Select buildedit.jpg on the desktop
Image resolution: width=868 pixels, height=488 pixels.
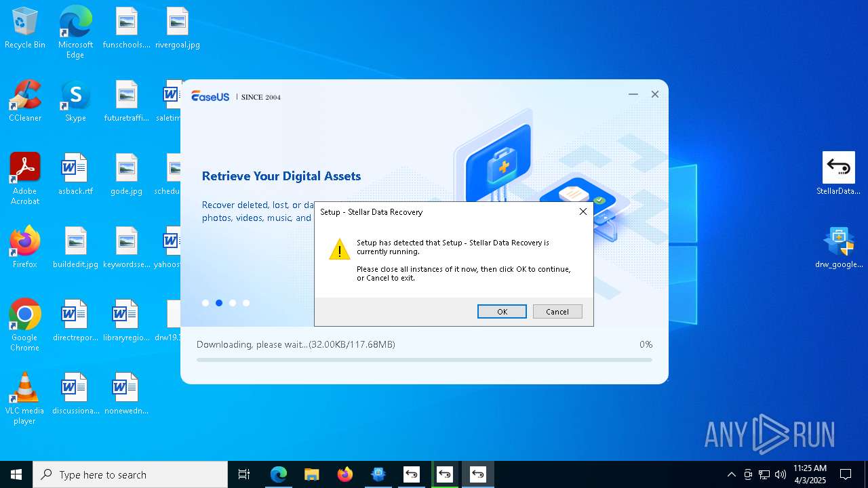pos(75,247)
